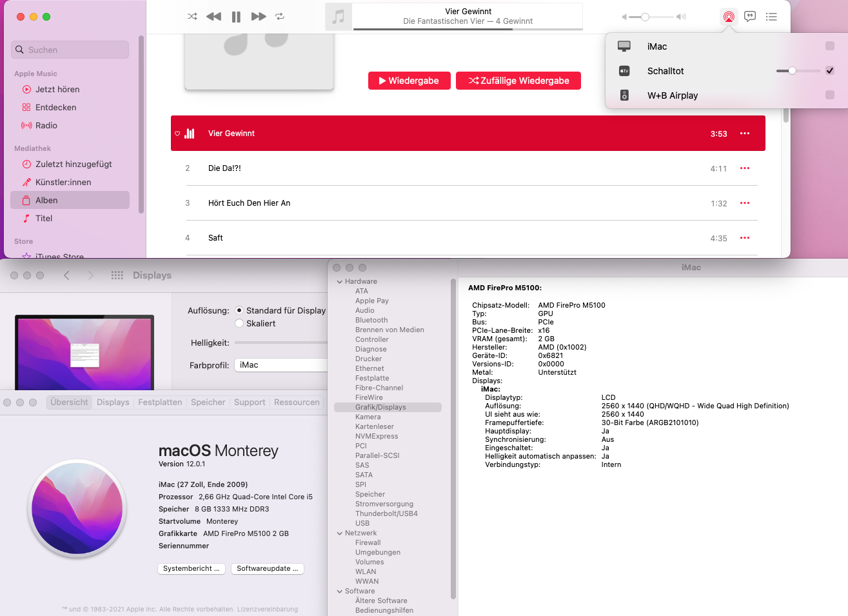Switch to Speicher tab
This screenshot has height=616, width=848.
click(x=208, y=402)
